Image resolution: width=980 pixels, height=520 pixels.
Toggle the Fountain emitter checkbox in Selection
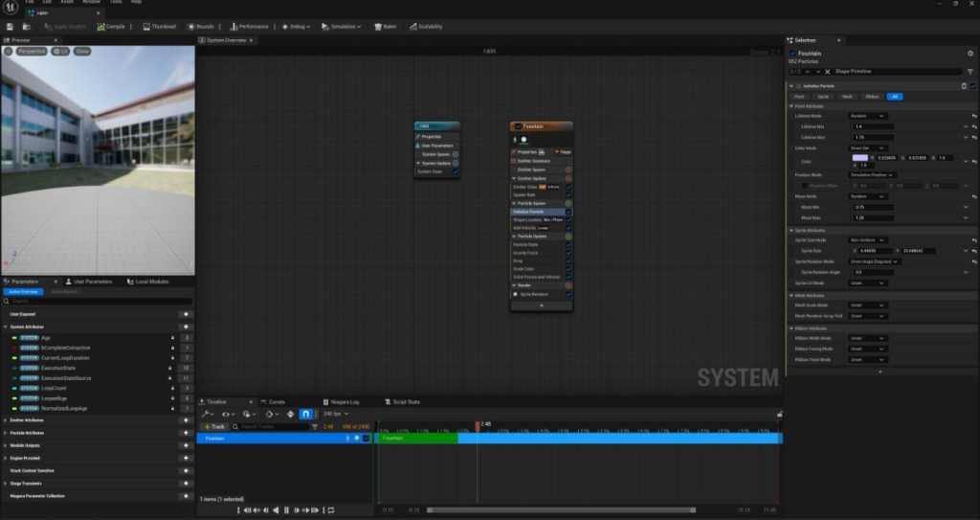point(791,52)
